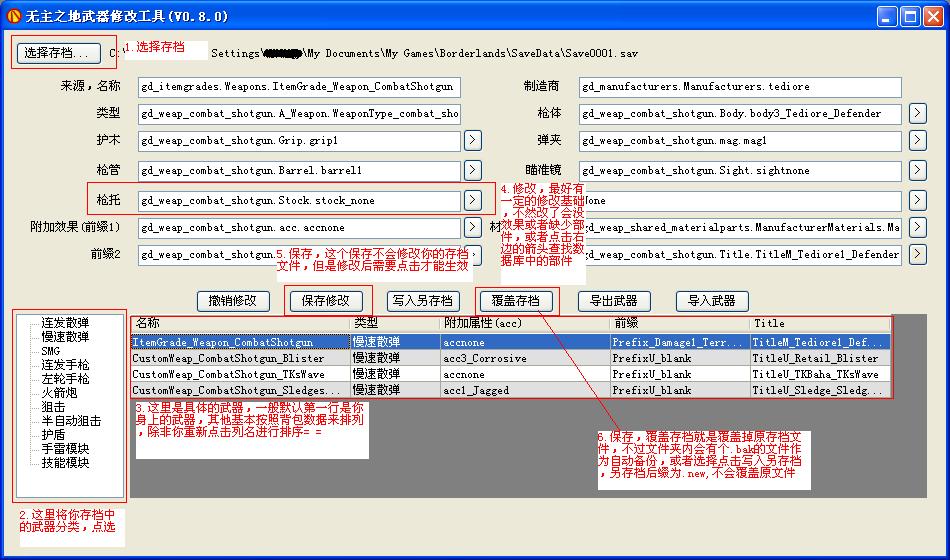The width and height of the screenshot is (950, 560).
Task: Click arrow button beside 枪托 Stock field
Action: (473, 200)
